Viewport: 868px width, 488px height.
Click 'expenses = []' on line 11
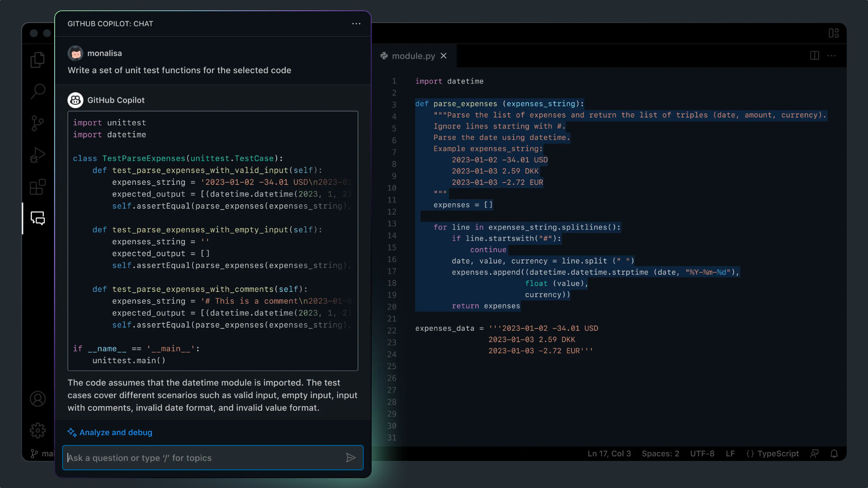click(463, 205)
